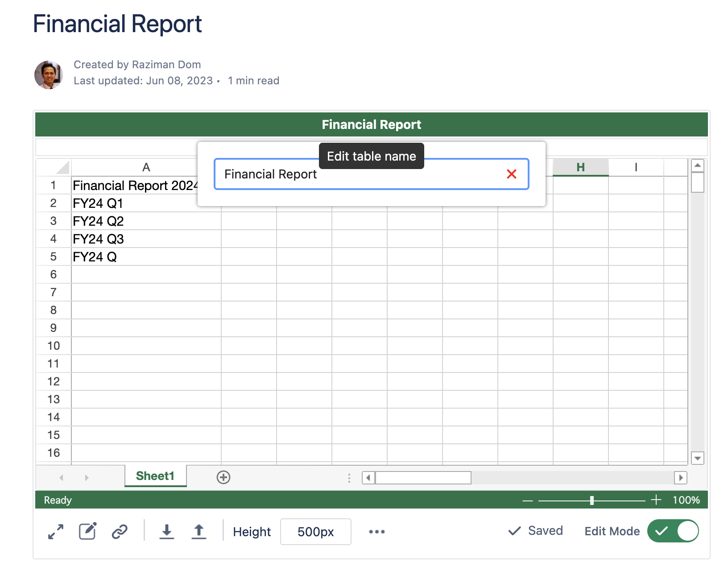Image resolution: width=728 pixels, height=579 pixels.
Task: Click the horizontal scrollbar right arrow
Action: tap(680, 478)
